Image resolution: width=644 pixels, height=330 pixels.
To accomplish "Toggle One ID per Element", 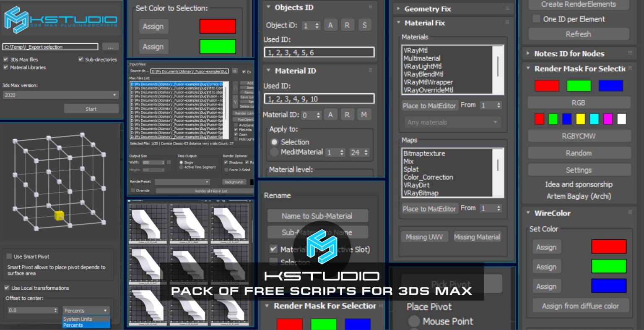I will 536,19.
